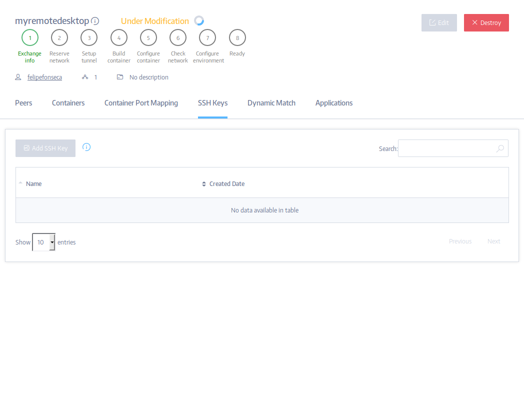This screenshot has width=524, height=420.
Task: Click the search magnifier icon
Action: pyautogui.click(x=500, y=148)
